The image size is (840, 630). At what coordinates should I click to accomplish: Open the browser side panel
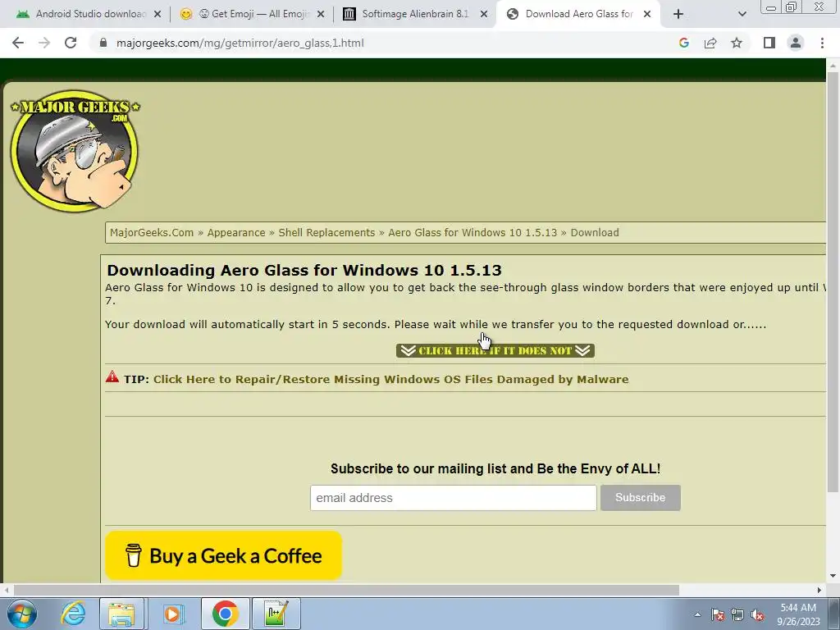[769, 43]
